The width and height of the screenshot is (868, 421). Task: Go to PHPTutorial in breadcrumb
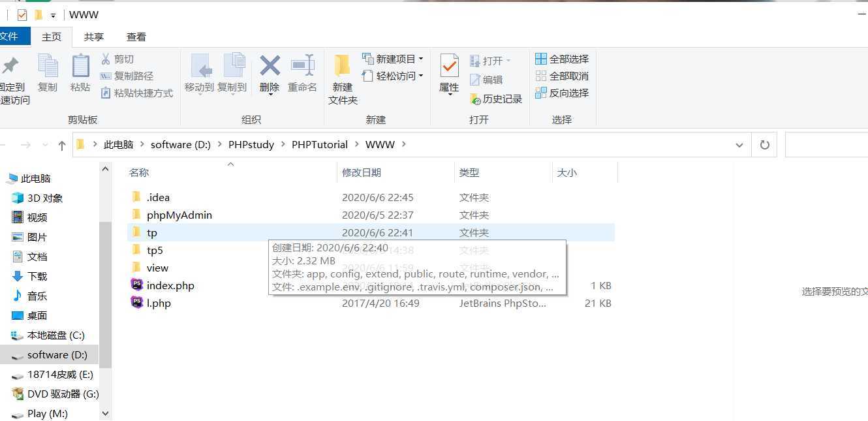[320, 144]
